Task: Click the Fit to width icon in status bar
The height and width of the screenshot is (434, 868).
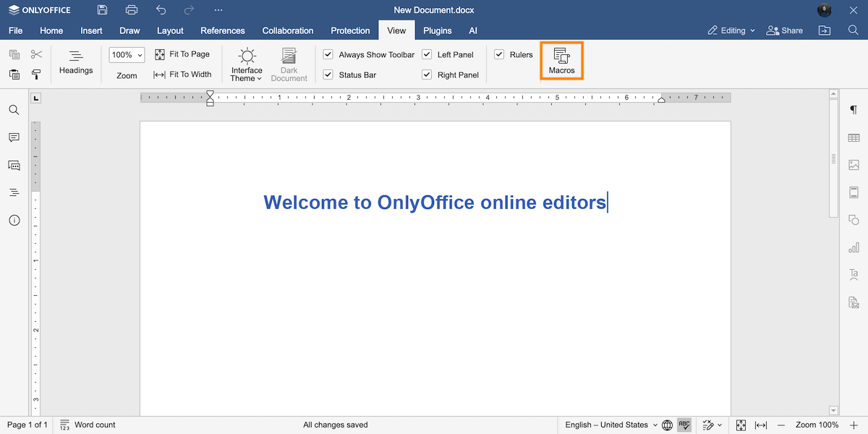Action: [761, 425]
